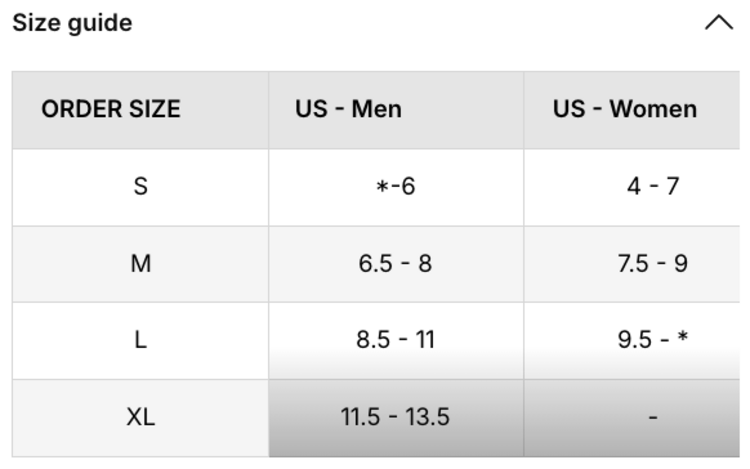Click the dash in XL women's cell
Viewport: 750px width, 469px height.
pyautogui.click(x=653, y=417)
